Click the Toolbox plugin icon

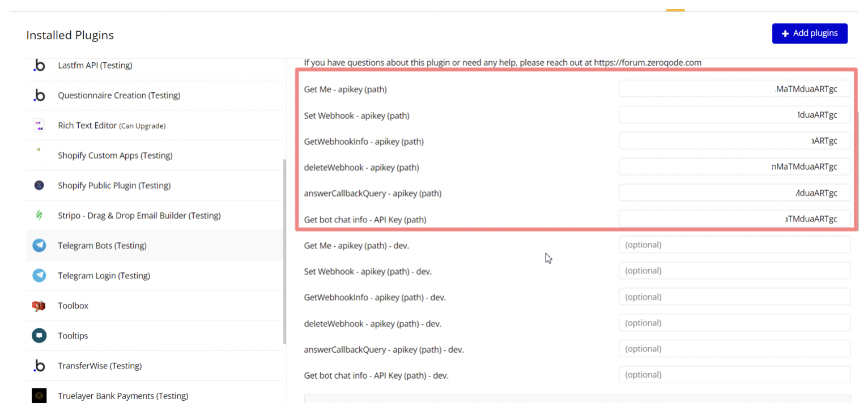point(39,306)
